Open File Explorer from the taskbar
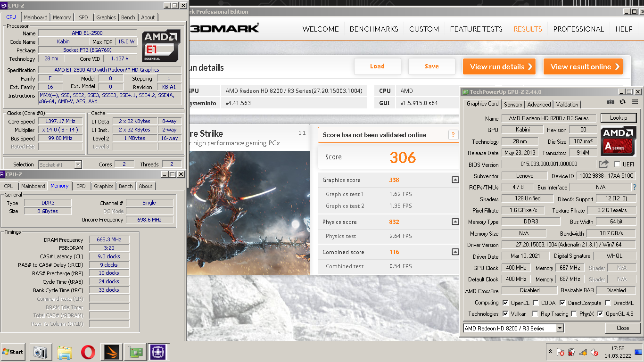Screen dimensions: 644x362 coord(64,352)
